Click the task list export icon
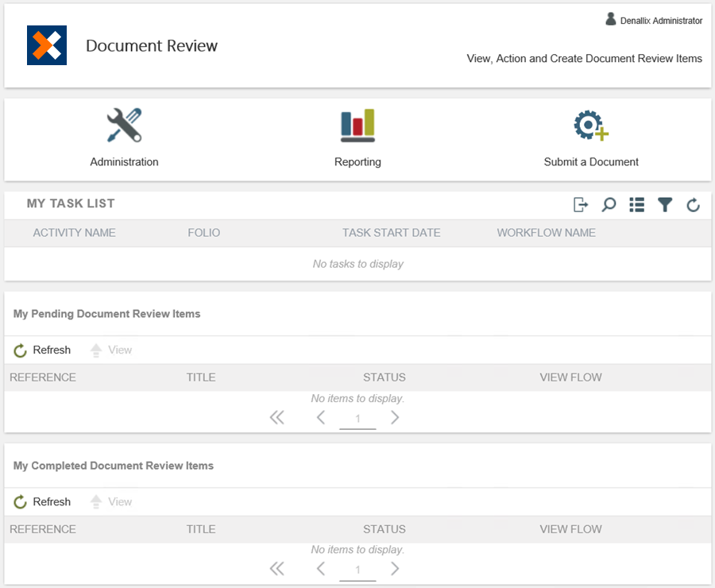This screenshot has height=588, width=715. 581,205
